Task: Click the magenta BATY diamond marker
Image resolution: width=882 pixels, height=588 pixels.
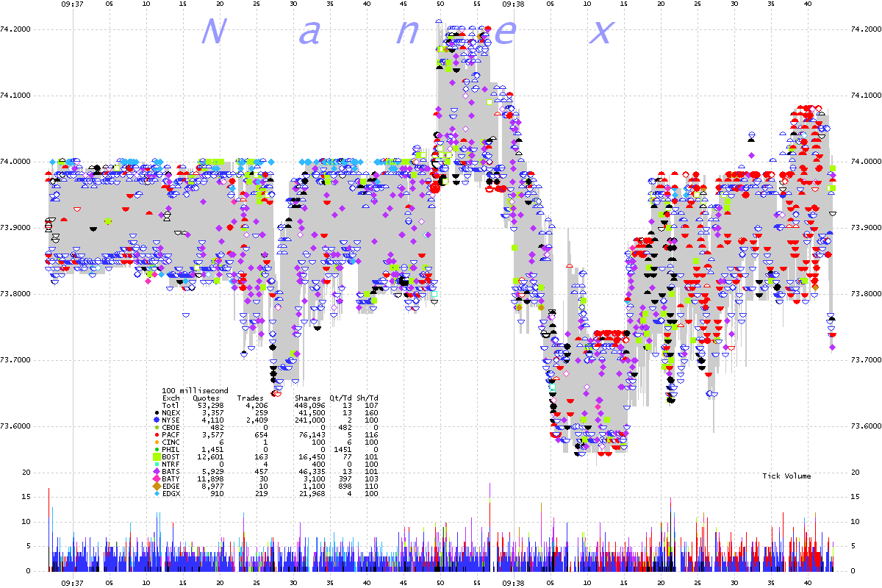Action: (155, 479)
